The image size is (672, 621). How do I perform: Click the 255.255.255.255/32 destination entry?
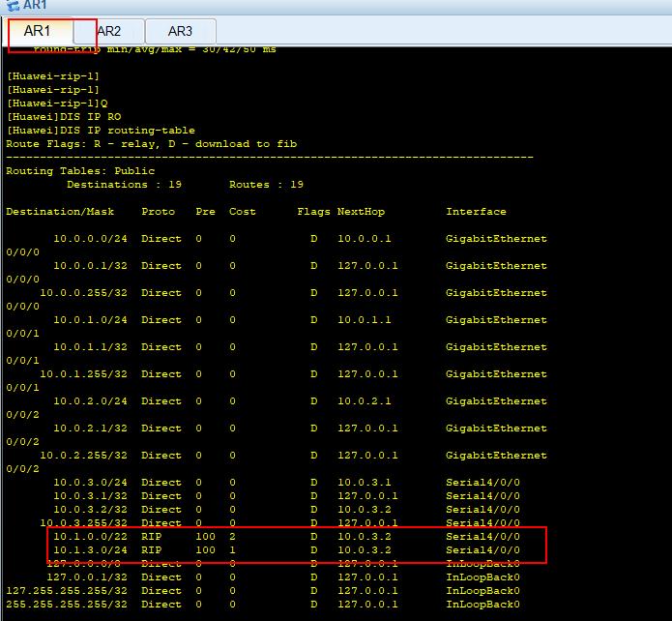(67, 604)
